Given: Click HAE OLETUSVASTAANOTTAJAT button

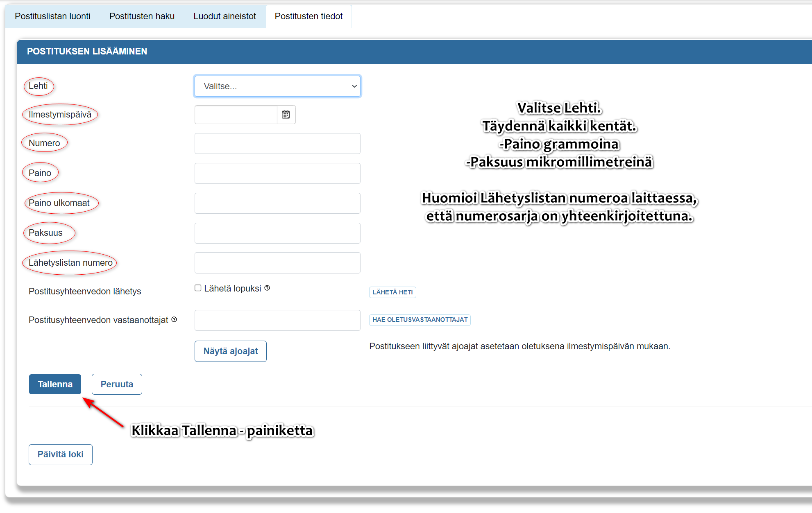Looking at the screenshot, I should click(420, 320).
